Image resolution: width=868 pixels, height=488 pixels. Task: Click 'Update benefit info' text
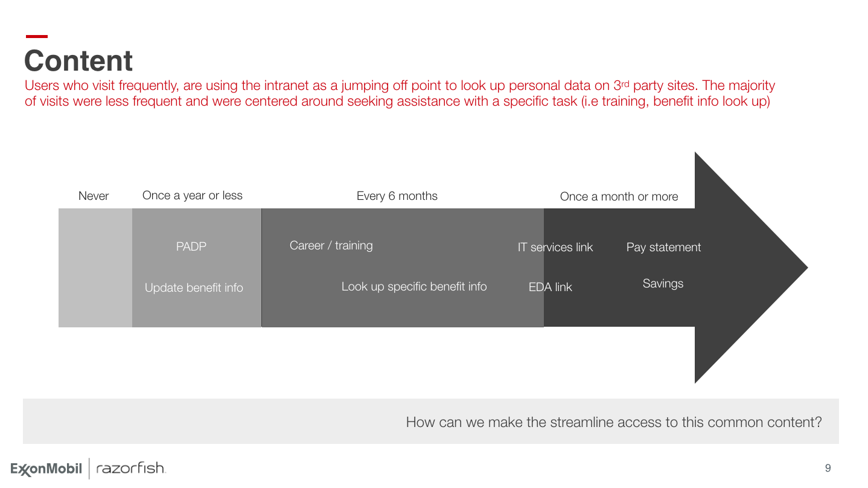[x=194, y=287]
